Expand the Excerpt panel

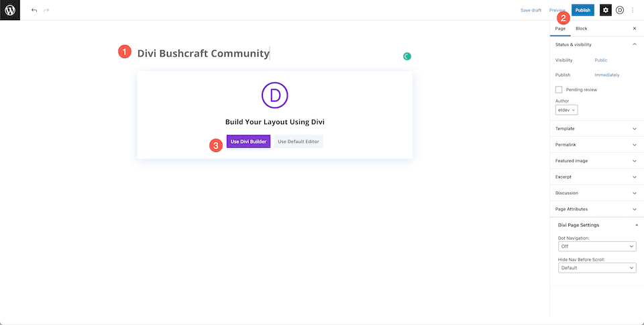click(596, 177)
